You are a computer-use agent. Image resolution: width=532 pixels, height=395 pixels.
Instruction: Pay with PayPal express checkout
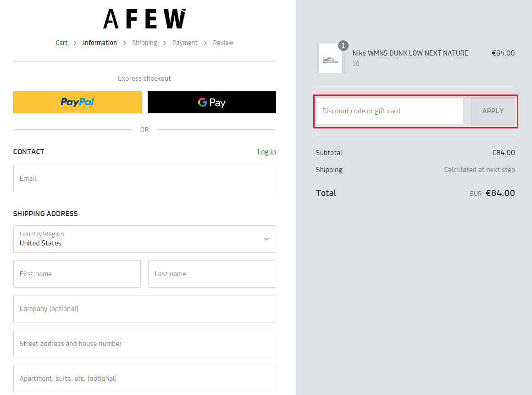(x=78, y=102)
